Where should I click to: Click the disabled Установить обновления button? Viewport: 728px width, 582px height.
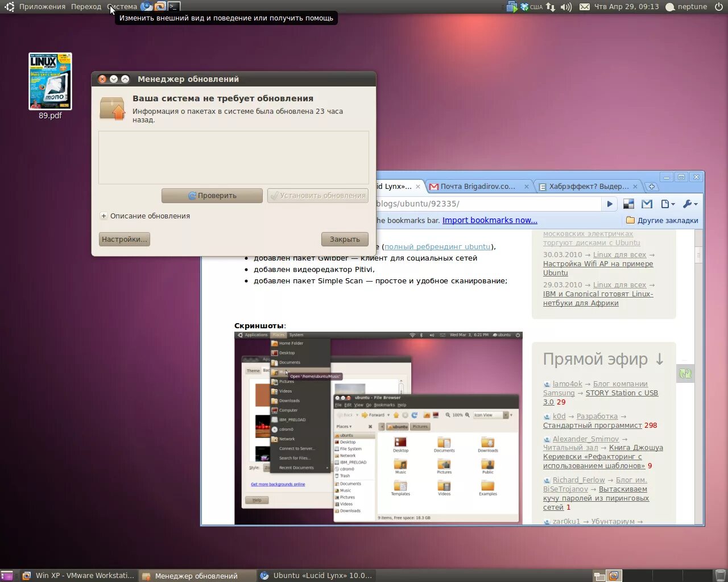(x=318, y=196)
